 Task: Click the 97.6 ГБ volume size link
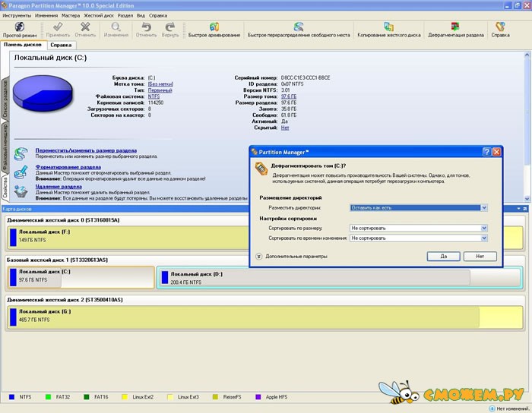[x=289, y=96]
